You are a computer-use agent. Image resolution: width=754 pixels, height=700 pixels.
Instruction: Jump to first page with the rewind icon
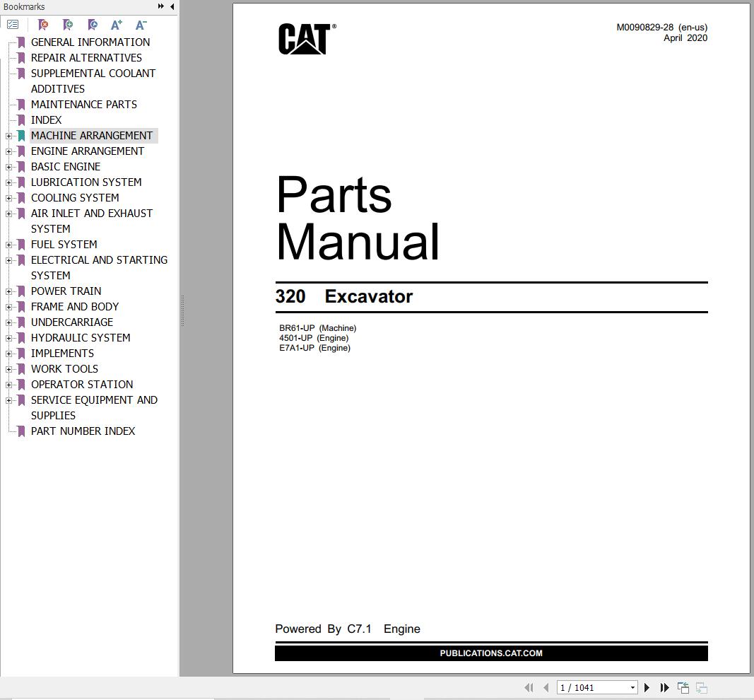coord(529,687)
